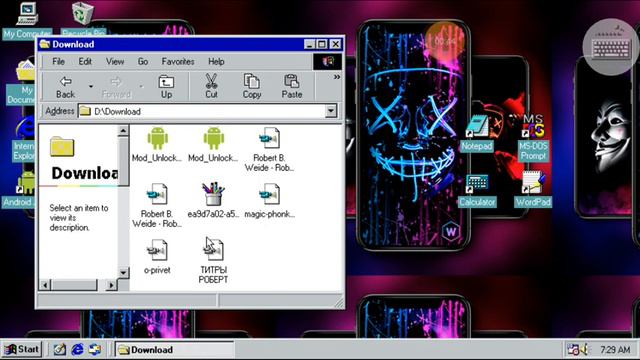Select the second Mod_Unlock Android file
This screenshot has height=360, width=640.
tap(213, 144)
